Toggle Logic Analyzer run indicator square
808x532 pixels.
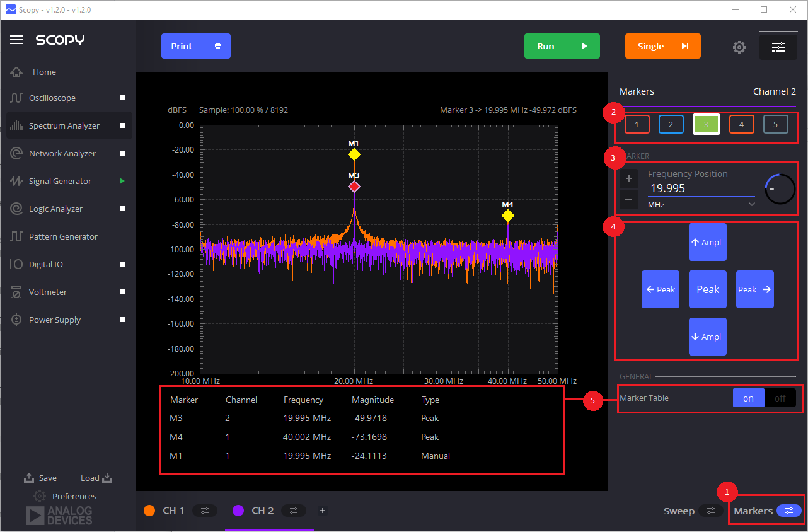(122, 209)
